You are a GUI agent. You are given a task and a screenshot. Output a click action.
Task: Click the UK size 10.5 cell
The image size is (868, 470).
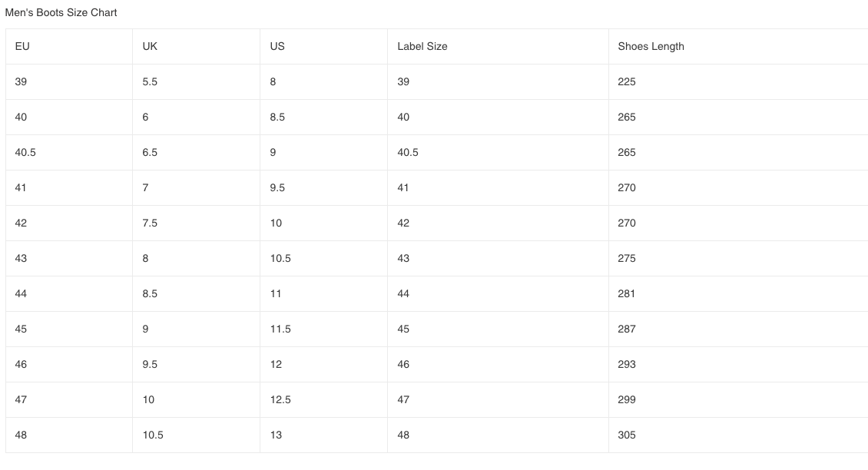click(x=153, y=435)
